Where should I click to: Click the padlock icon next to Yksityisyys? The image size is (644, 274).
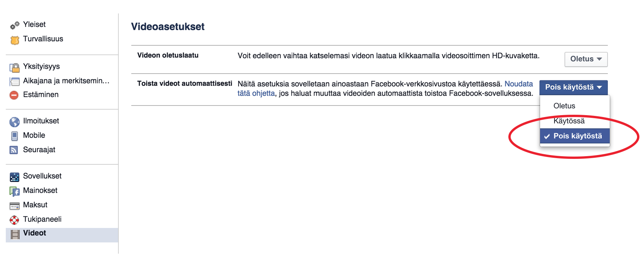click(15, 68)
